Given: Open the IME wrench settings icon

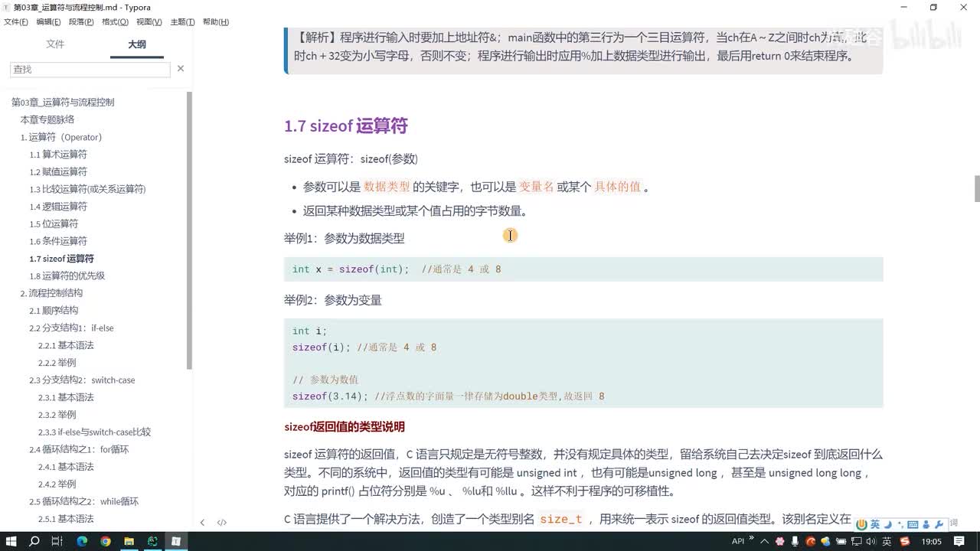Looking at the screenshot, I should pos(939,524).
